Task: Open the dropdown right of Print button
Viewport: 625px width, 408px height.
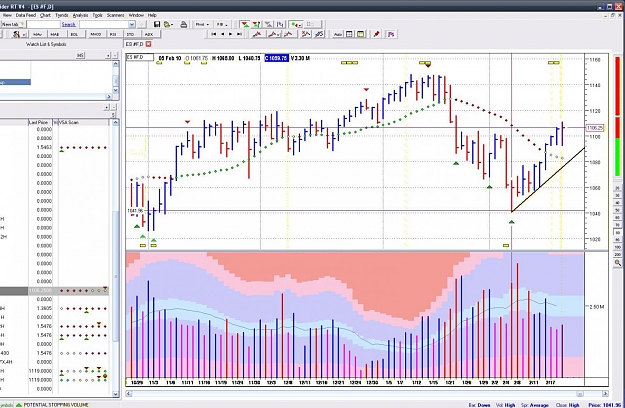Action: point(222,25)
